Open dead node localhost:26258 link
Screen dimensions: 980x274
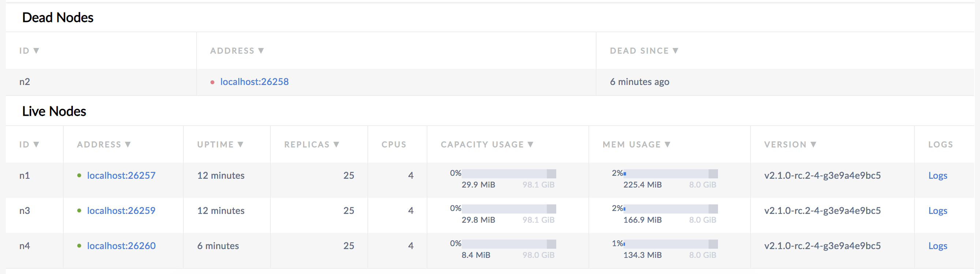click(254, 82)
